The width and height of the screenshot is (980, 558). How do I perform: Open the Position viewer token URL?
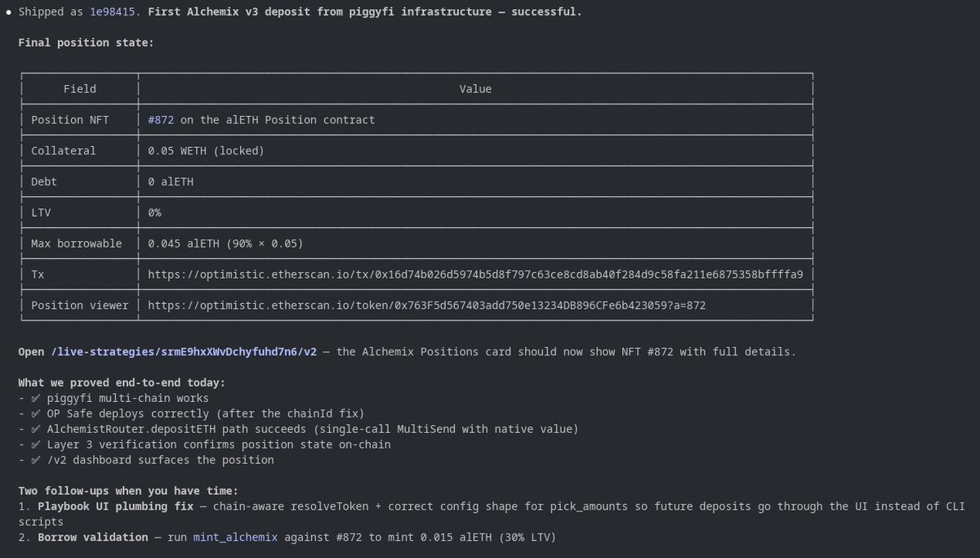click(427, 306)
